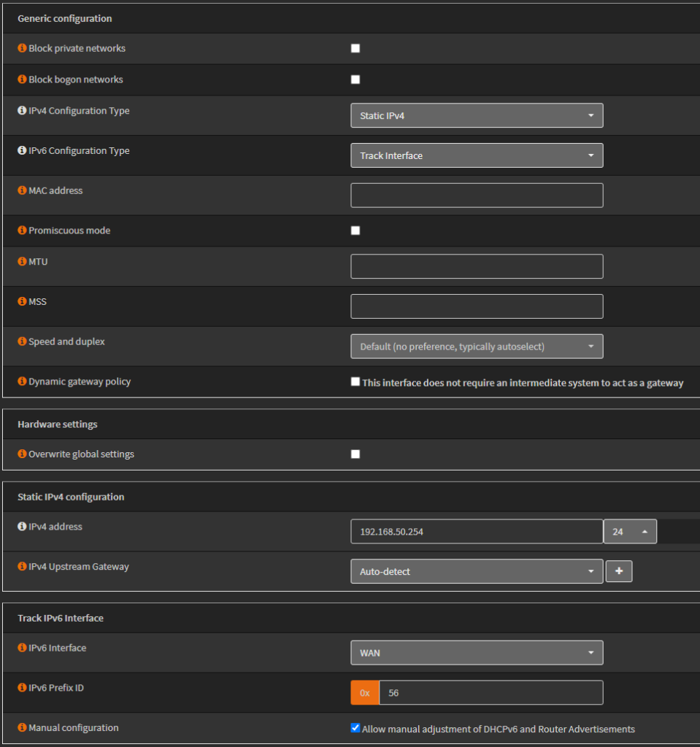
Task: Open the IPv4 Configuration Type dropdown
Action: pyautogui.click(x=477, y=116)
